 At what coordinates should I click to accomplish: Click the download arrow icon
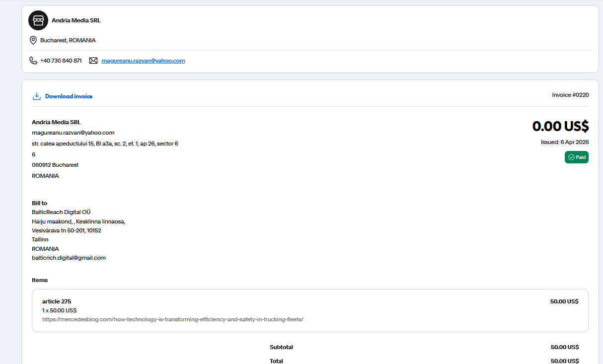[x=36, y=96]
